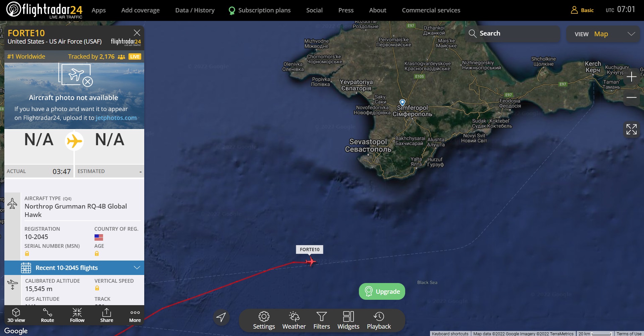Open Data / History menu
Viewport: 644px width, 336px height.
point(195,10)
